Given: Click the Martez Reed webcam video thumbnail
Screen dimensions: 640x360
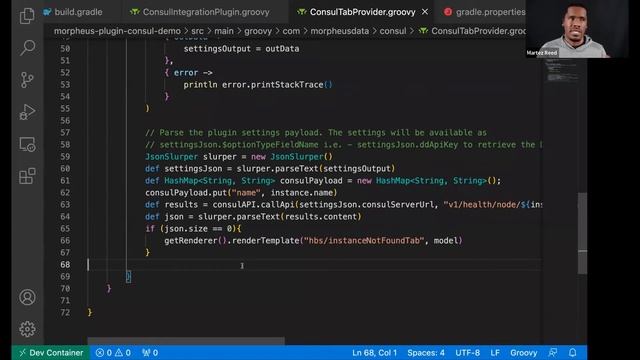Looking at the screenshot, I should [x=577, y=29].
